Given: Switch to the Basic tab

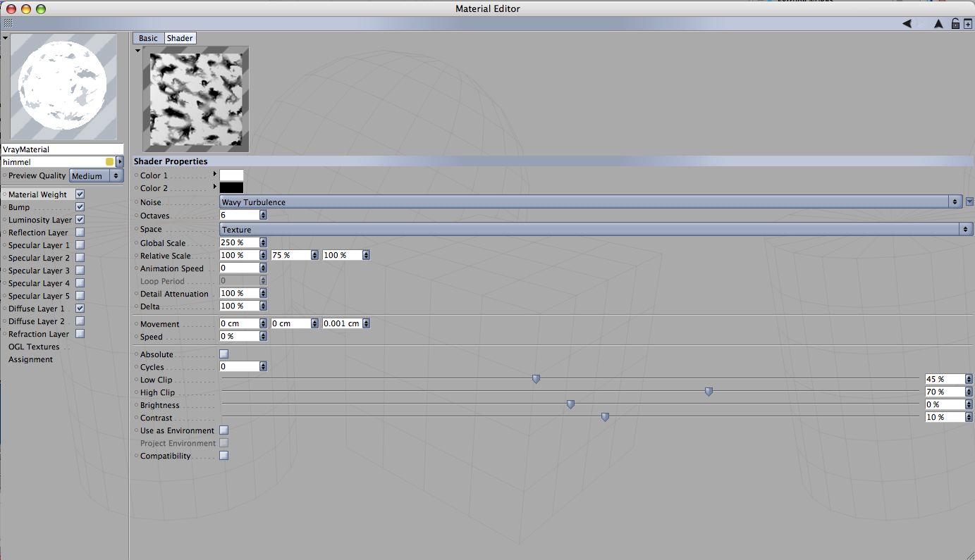Looking at the screenshot, I should (148, 38).
